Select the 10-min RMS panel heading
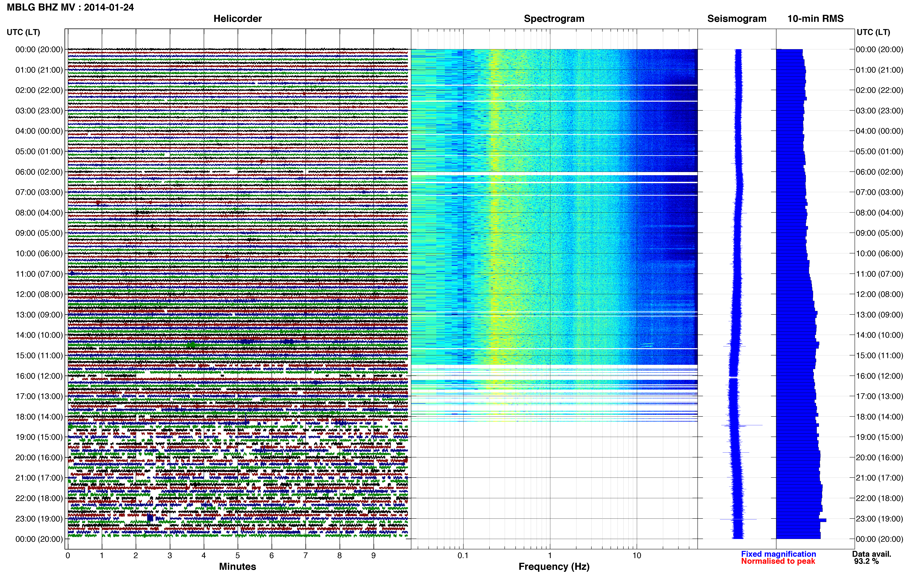 (816, 19)
